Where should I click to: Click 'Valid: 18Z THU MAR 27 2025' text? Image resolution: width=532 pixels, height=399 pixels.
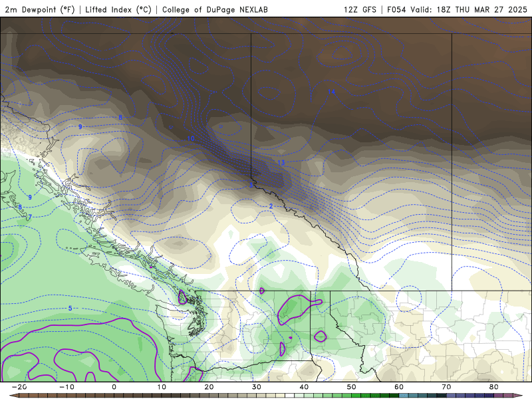pos(469,10)
